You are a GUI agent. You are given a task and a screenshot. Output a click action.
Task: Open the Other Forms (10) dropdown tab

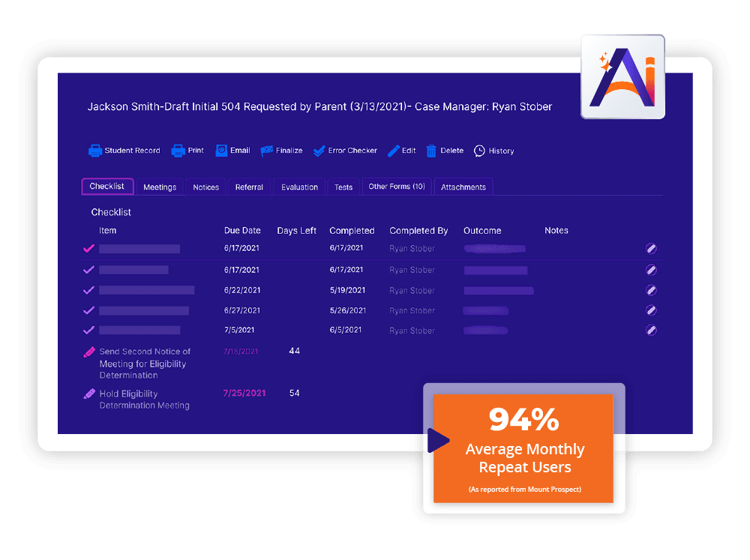tap(397, 186)
